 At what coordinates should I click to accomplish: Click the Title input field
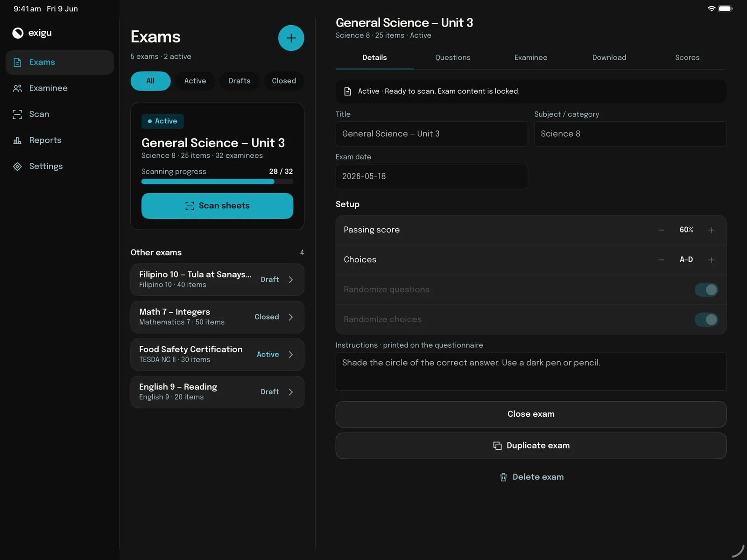tap(431, 134)
